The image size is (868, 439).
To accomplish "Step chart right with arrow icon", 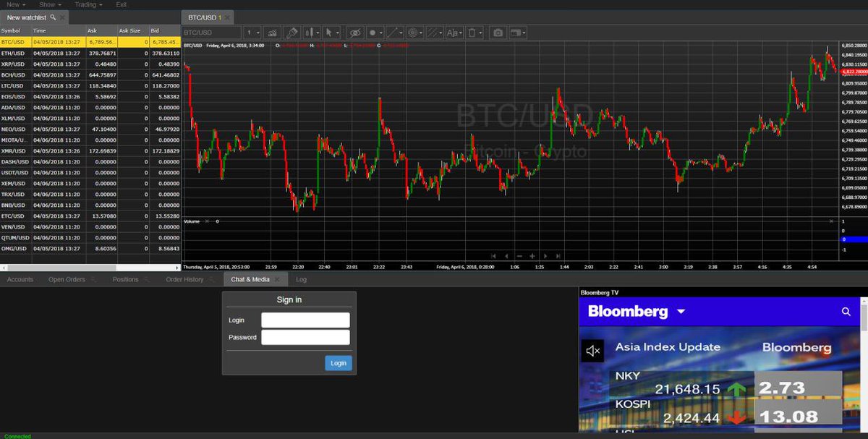I will [545, 255].
